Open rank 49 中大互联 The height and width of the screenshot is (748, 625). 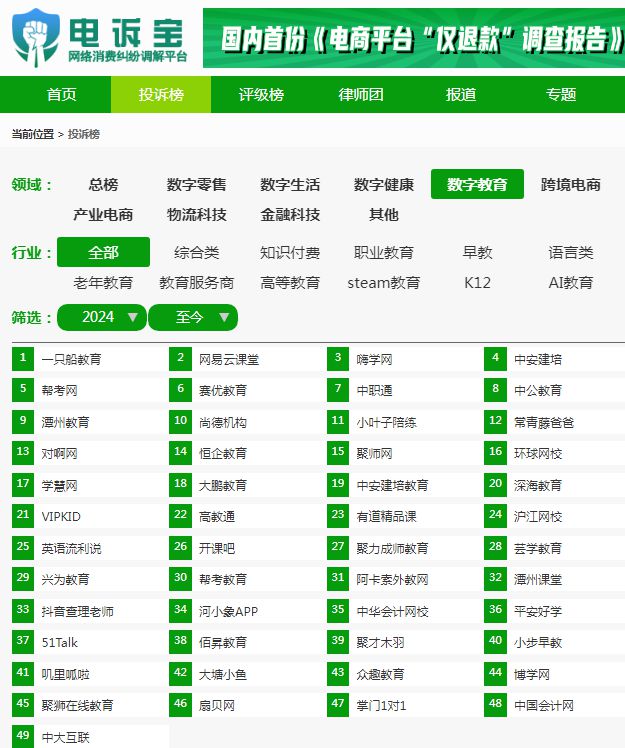coord(65,737)
